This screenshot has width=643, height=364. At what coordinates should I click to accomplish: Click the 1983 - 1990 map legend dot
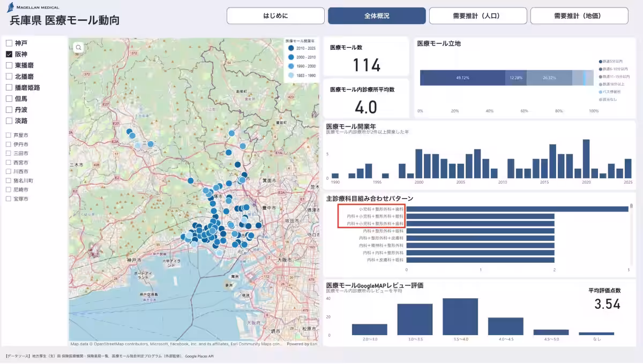click(x=290, y=75)
